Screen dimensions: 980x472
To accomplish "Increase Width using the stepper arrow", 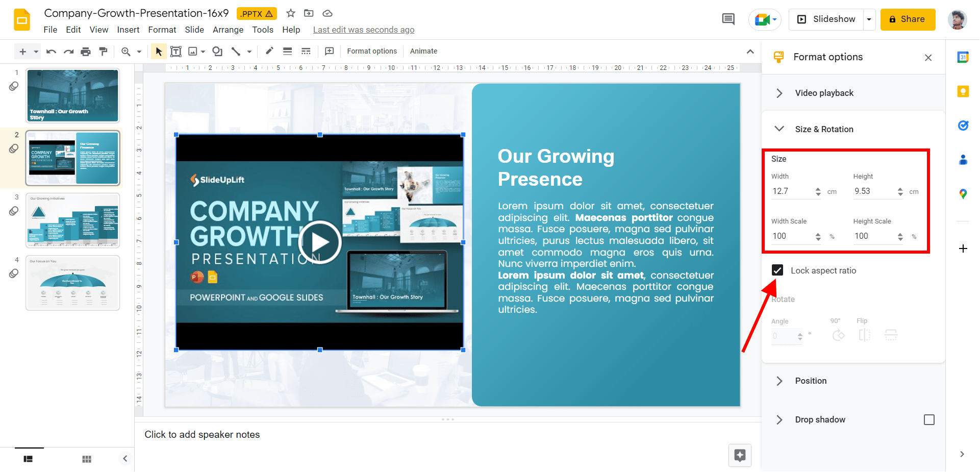I will (819, 188).
